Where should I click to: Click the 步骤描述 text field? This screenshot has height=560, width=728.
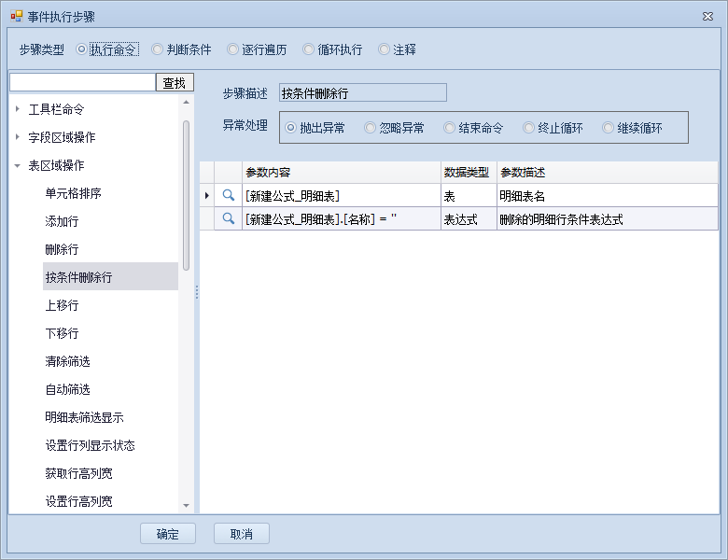(x=363, y=92)
